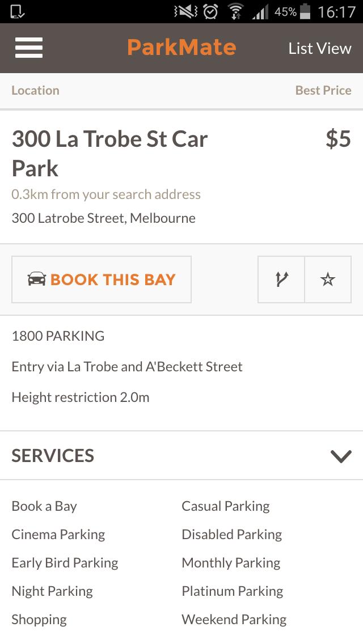Tap the 300 La Trobe St Car Park title
This screenshot has height=644, width=363.
click(x=109, y=153)
